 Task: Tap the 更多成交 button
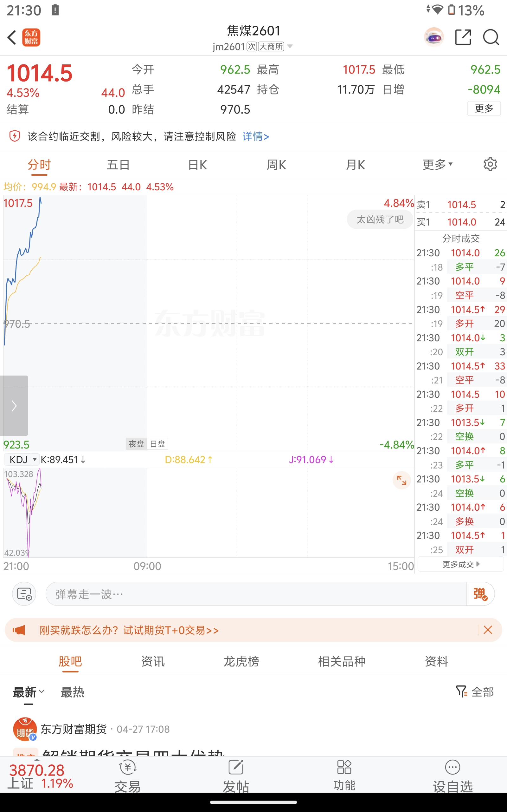click(461, 564)
